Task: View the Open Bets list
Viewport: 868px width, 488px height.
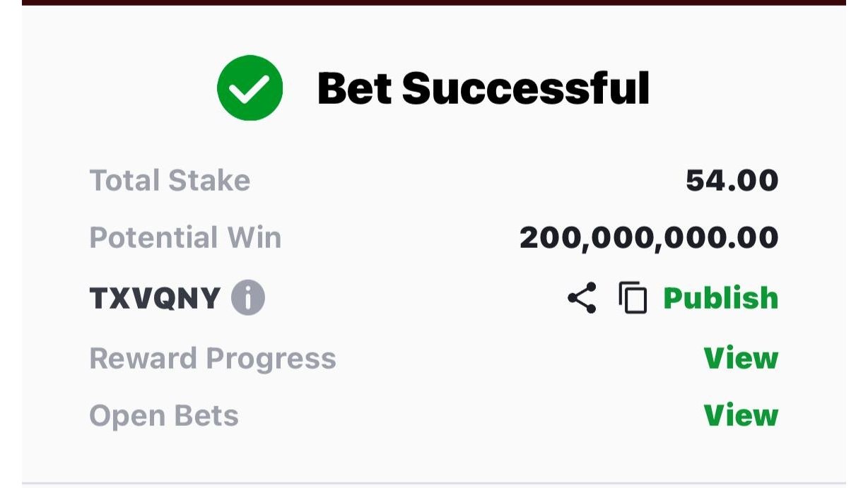Action: tap(741, 415)
